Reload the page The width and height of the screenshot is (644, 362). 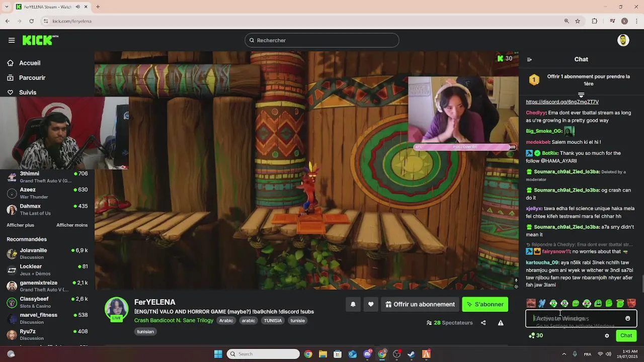31,21
